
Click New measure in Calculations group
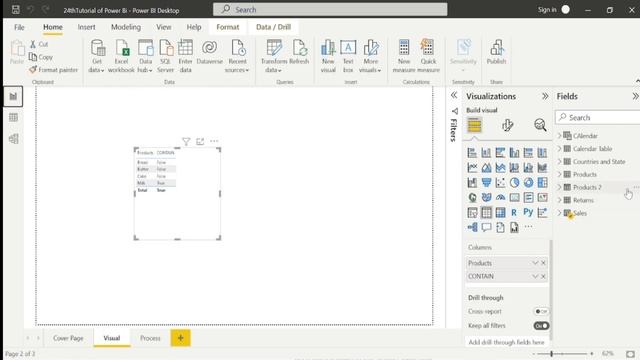(x=404, y=56)
